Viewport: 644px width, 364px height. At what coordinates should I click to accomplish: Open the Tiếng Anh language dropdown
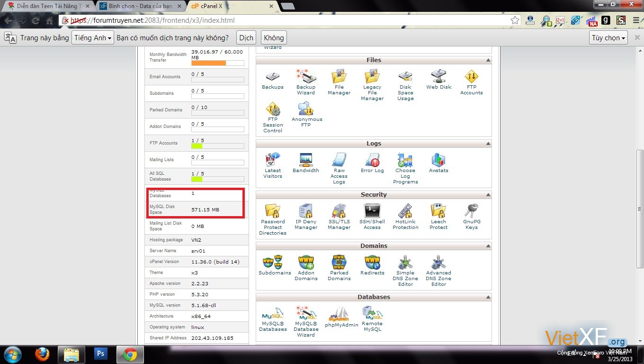pyautogui.click(x=93, y=38)
